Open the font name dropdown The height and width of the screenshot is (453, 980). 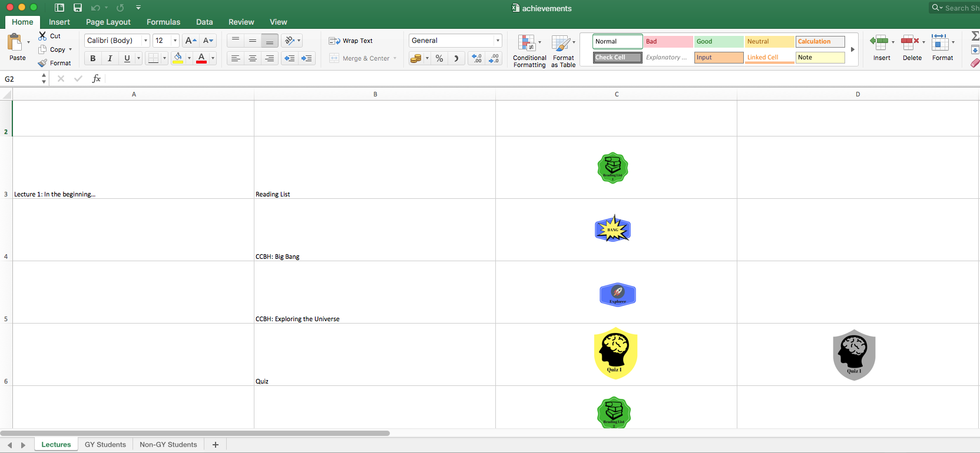(145, 41)
